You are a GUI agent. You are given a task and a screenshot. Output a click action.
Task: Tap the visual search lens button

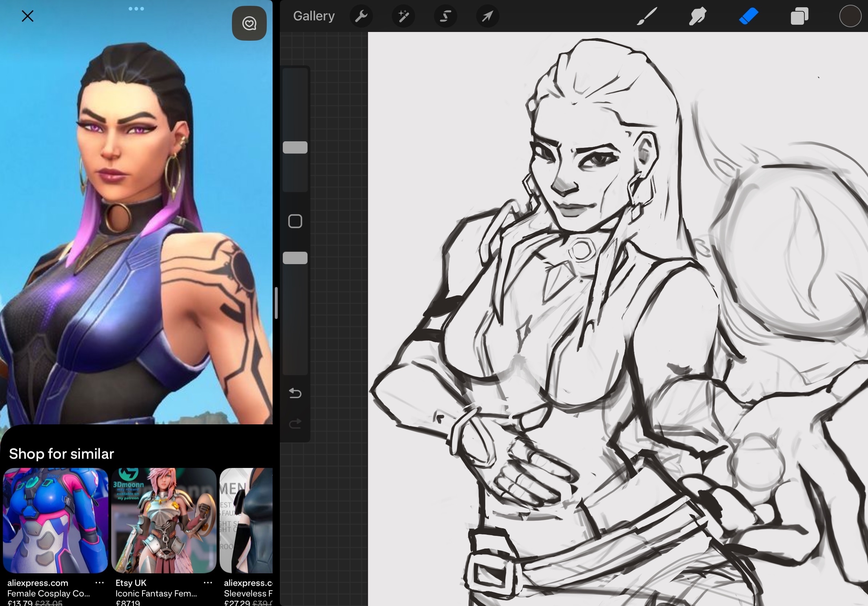(249, 23)
